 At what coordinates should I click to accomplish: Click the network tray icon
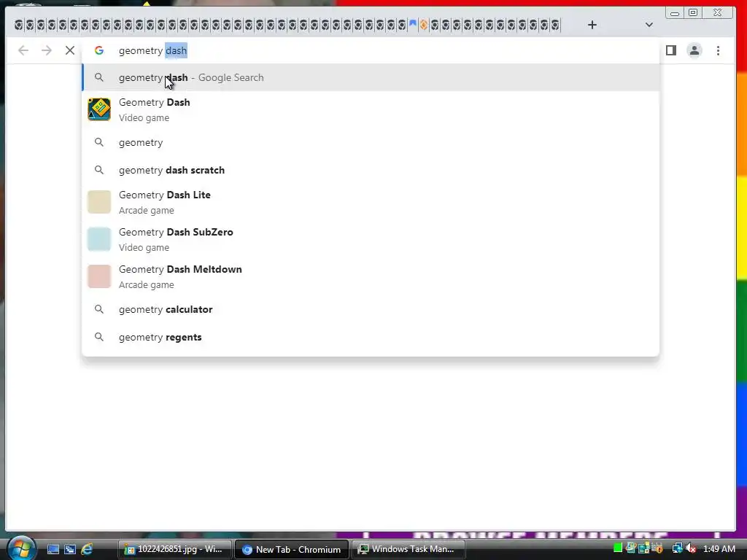677,548
